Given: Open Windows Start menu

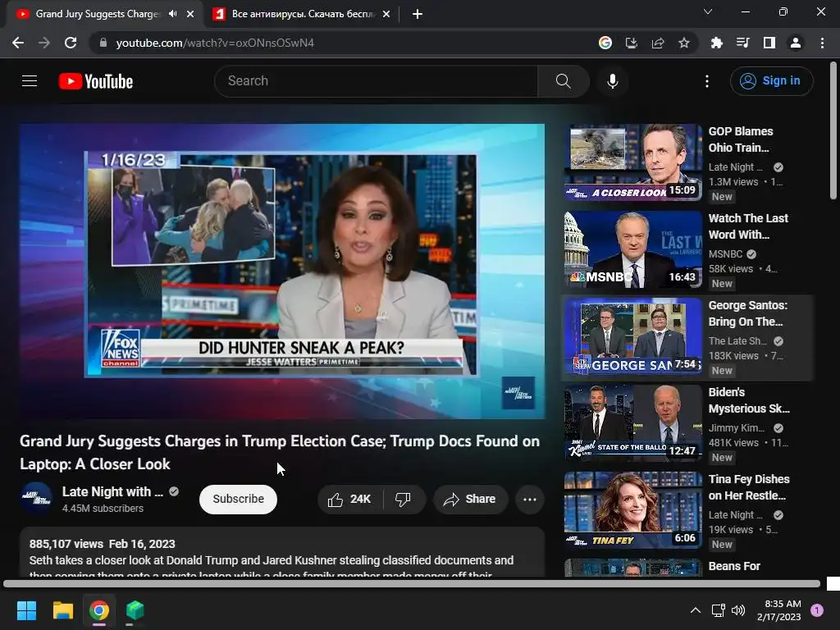Looking at the screenshot, I should point(26,610).
